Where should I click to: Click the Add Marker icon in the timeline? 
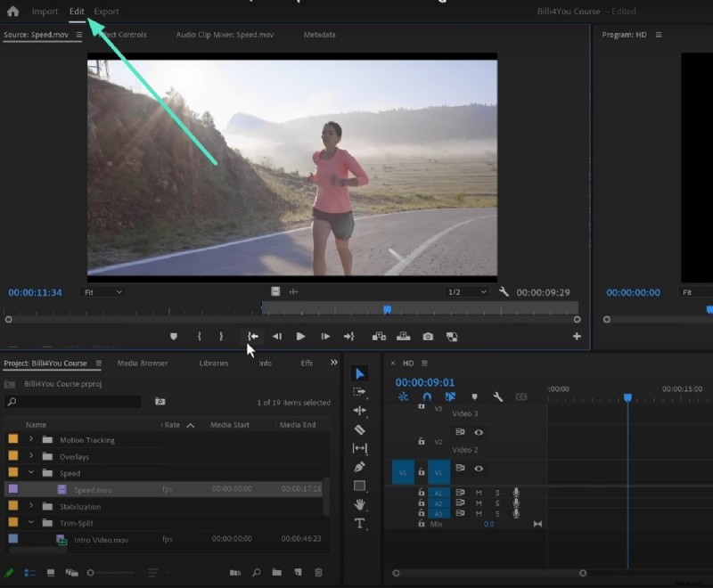[x=474, y=396]
